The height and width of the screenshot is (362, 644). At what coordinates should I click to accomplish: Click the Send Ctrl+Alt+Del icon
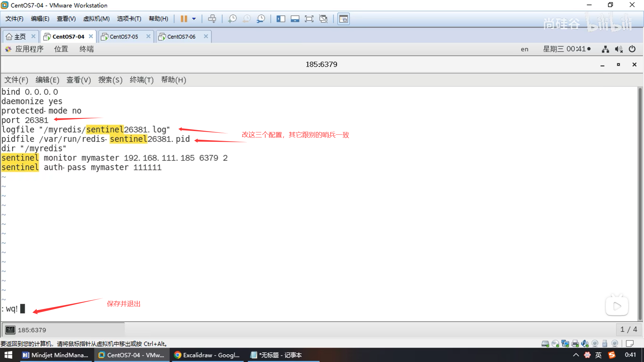tap(212, 19)
